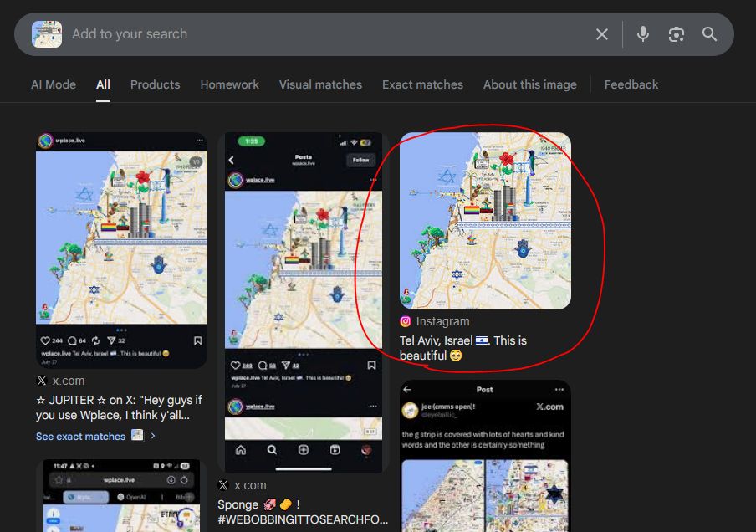The image size is (756, 532).
Task: Open Google Lens camera search icon
Action: click(x=676, y=34)
